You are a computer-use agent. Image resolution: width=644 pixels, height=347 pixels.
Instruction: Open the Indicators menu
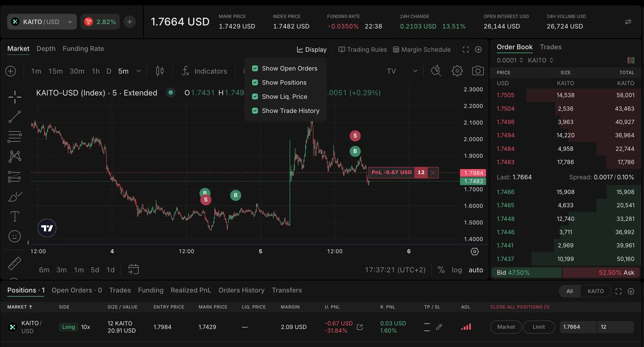(204, 71)
